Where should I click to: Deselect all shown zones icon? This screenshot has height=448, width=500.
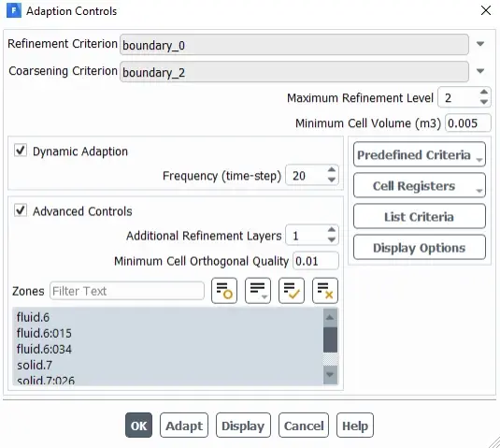click(325, 291)
